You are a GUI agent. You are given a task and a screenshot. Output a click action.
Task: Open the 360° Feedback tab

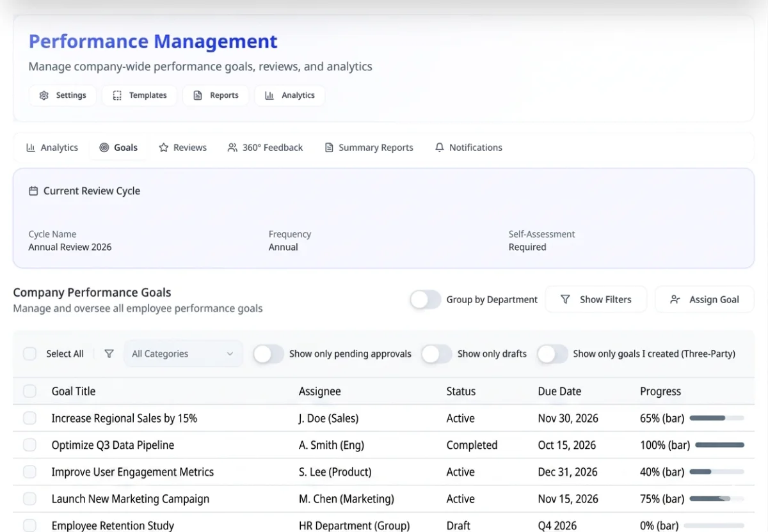click(265, 148)
